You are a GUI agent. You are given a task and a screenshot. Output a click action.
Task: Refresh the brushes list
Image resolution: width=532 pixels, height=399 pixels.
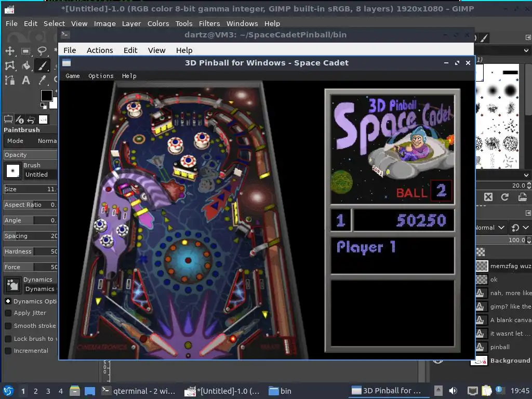(x=505, y=197)
